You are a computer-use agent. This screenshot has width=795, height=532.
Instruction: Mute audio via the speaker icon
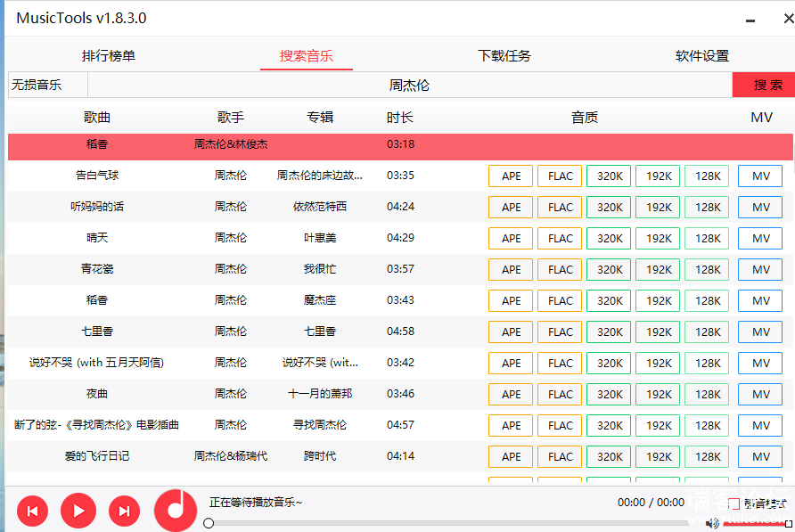712,523
